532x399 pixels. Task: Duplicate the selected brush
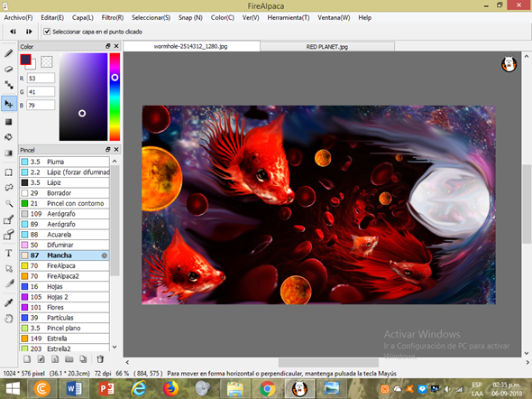83,359
